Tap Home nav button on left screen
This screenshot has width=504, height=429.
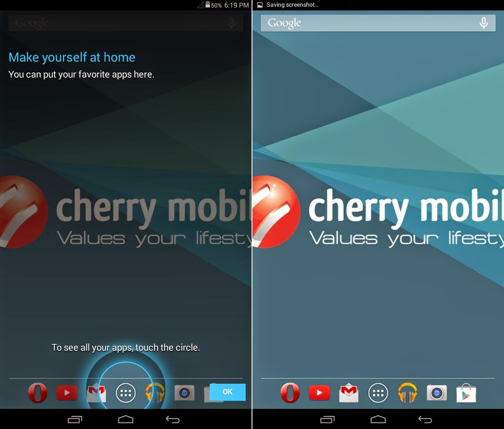[126, 419]
